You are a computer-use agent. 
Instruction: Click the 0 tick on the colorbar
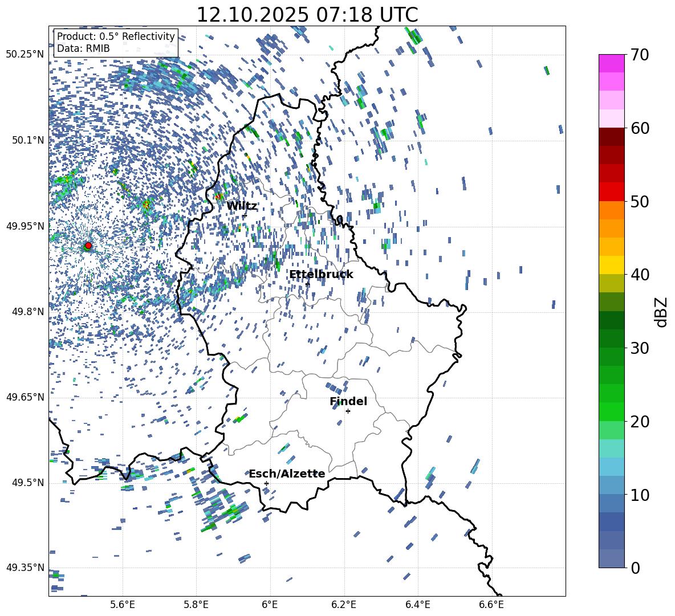(636, 568)
